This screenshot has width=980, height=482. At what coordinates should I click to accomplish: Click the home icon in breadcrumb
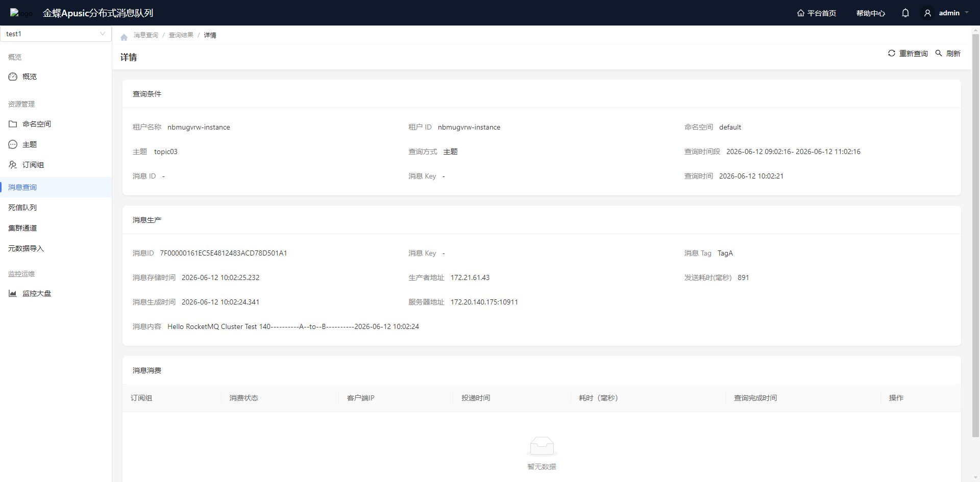[x=124, y=37]
